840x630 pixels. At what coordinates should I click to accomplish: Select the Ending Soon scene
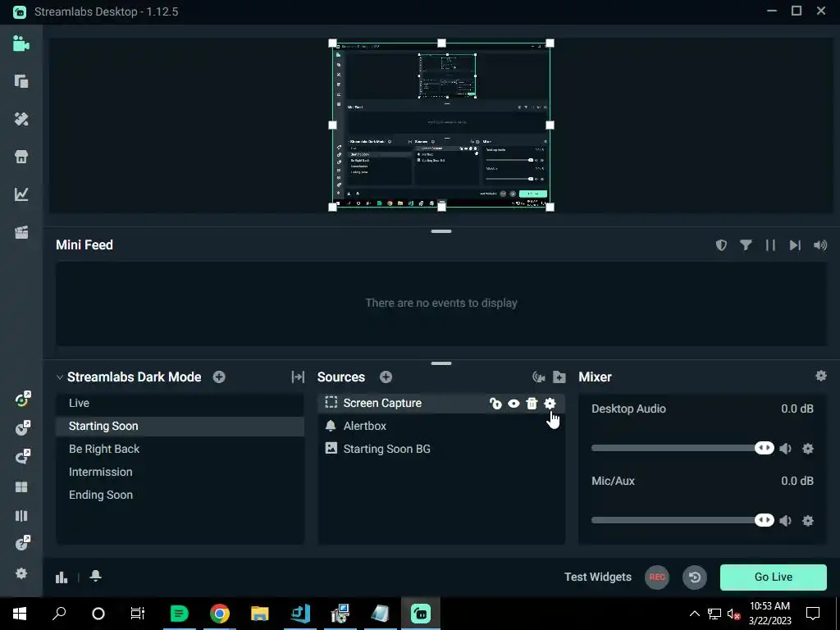tap(180, 495)
